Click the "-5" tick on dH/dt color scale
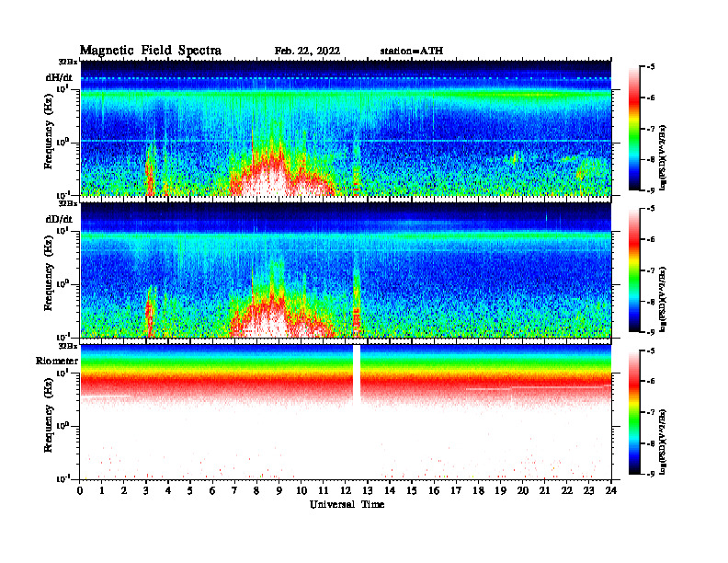This screenshot has height=563, width=728. click(651, 67)
